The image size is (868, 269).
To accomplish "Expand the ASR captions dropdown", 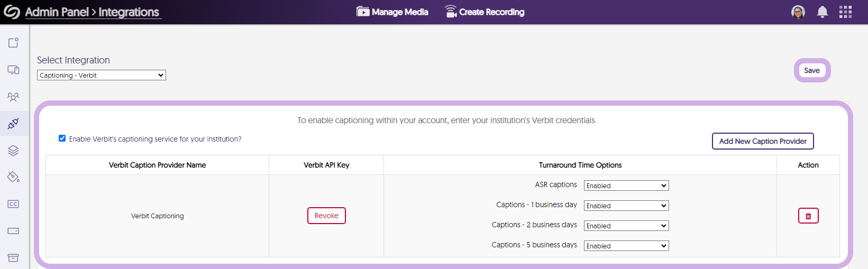I will pos(626,185).
